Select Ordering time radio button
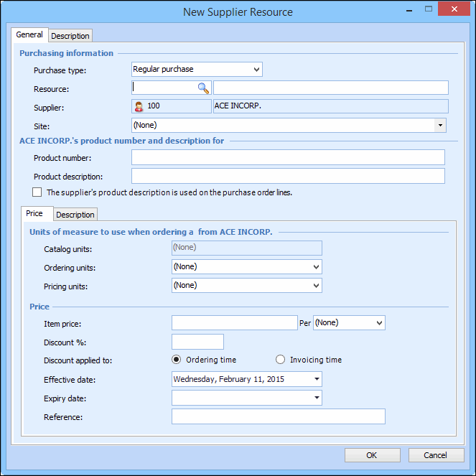The image size is (476, 476). (x=177, y=360)
